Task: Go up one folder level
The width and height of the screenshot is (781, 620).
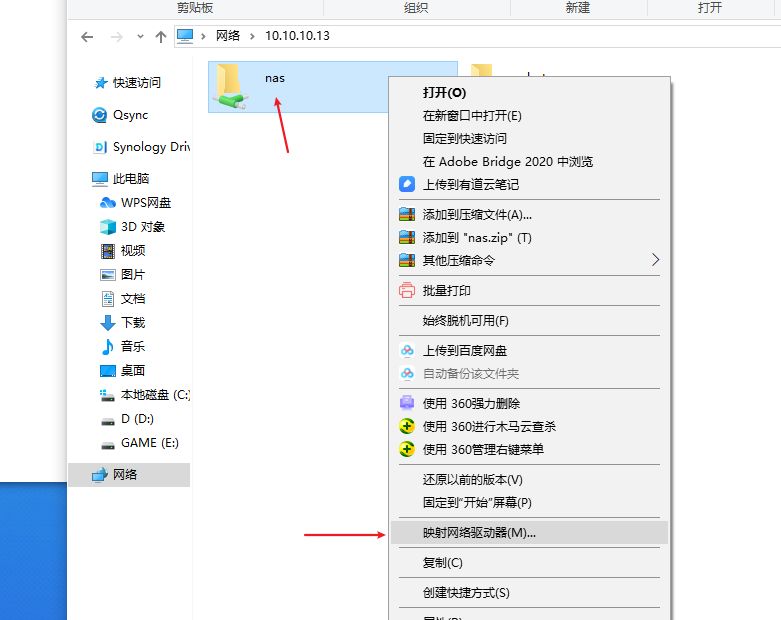Action: [160, 37]
